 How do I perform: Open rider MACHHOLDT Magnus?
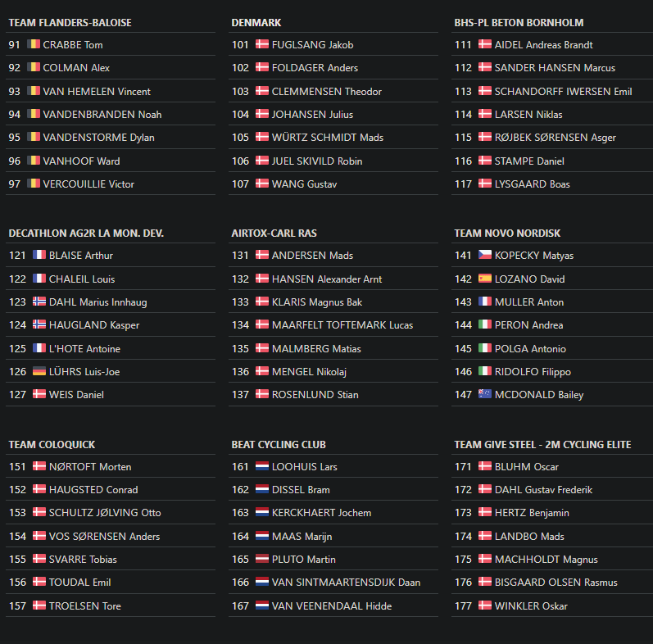click(546, 560)
